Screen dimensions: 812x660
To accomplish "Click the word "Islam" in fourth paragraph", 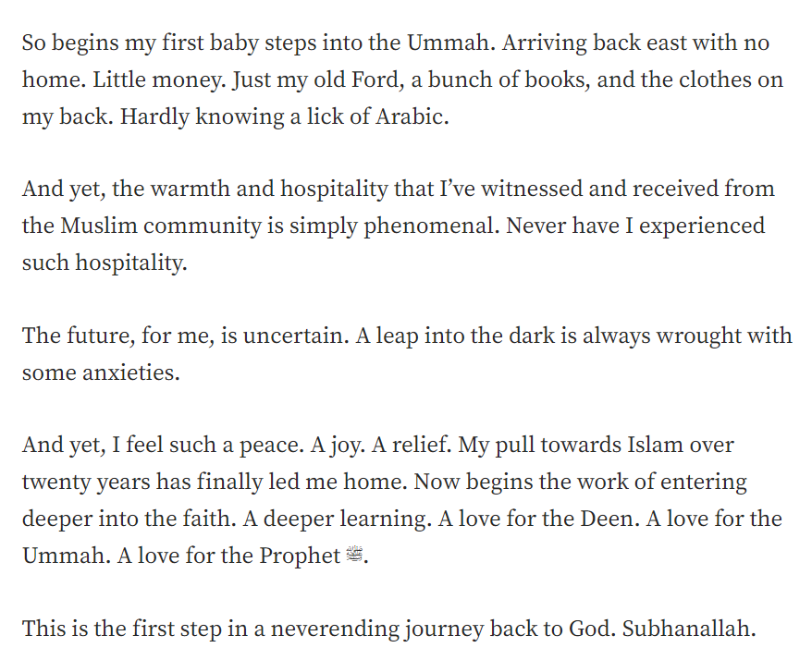I will 655,446.
